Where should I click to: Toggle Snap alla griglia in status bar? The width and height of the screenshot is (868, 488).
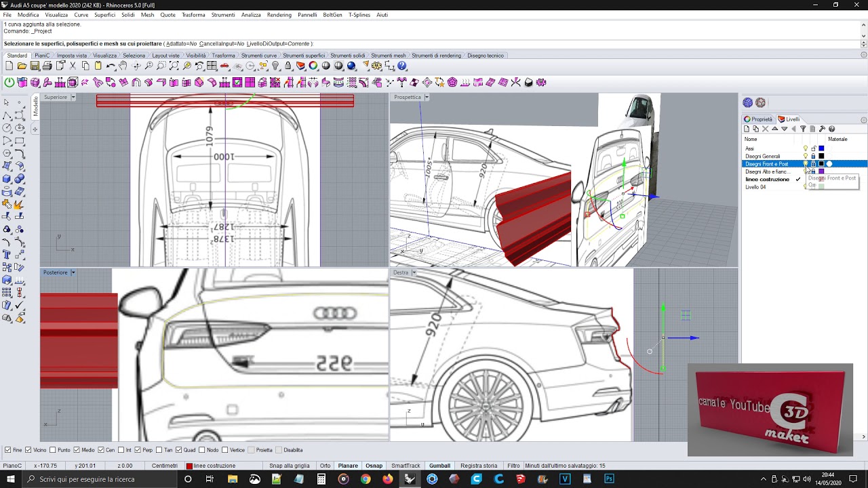(x=290, y=466)
